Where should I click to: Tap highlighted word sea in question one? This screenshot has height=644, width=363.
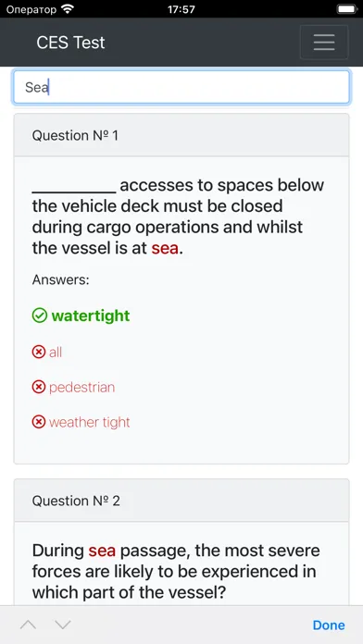pyautogui.click(x=165, y=248)
